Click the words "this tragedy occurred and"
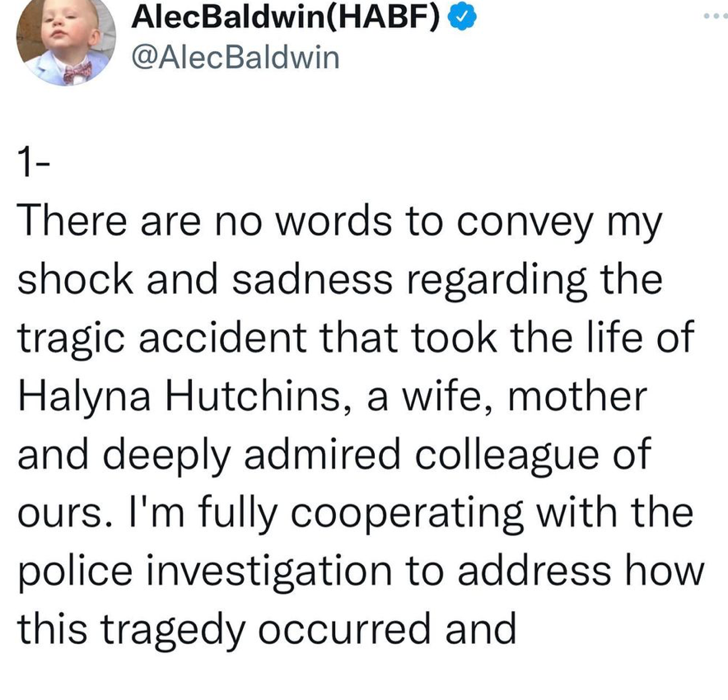 [x=267, y=630]
